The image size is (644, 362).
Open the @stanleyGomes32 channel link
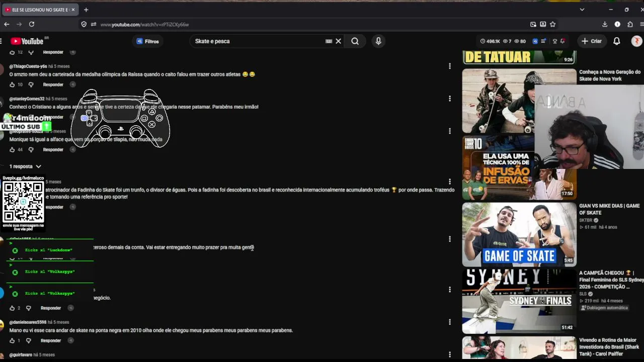tap(27, 99)
